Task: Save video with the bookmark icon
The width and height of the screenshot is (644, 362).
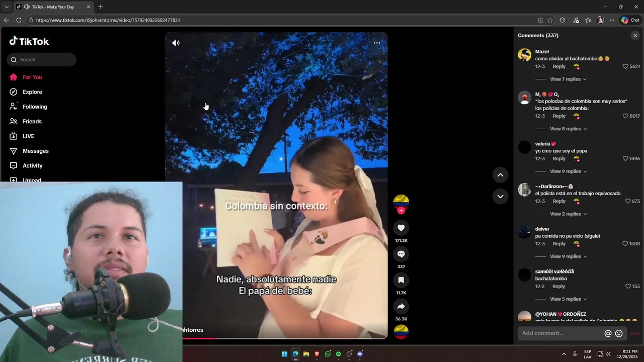Action: click(401, 280)
